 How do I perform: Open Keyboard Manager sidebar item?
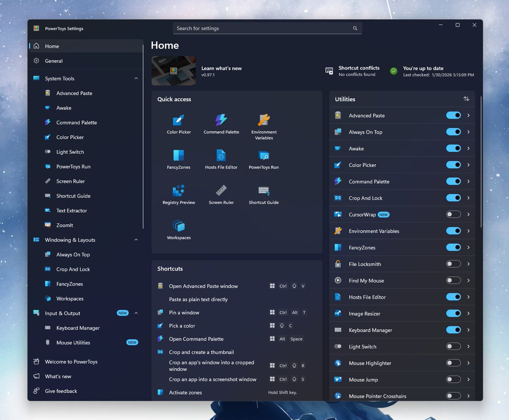pos(86,328)
